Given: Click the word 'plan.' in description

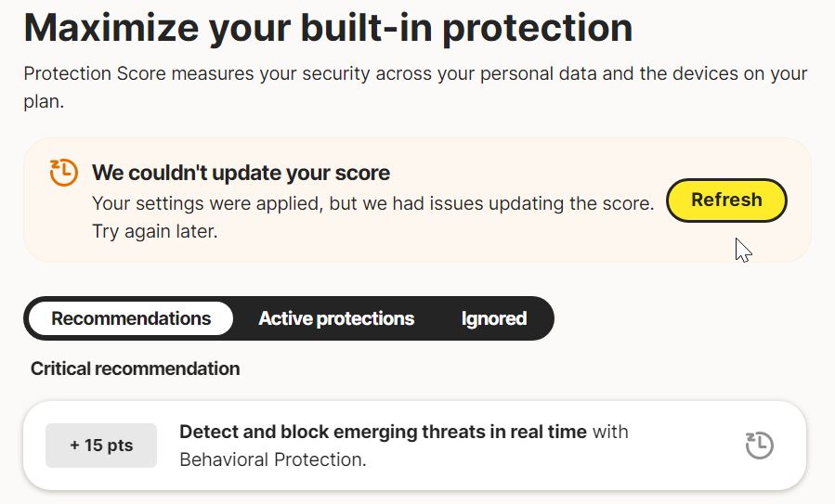Looking at the screenshot, I should point(43,101).
